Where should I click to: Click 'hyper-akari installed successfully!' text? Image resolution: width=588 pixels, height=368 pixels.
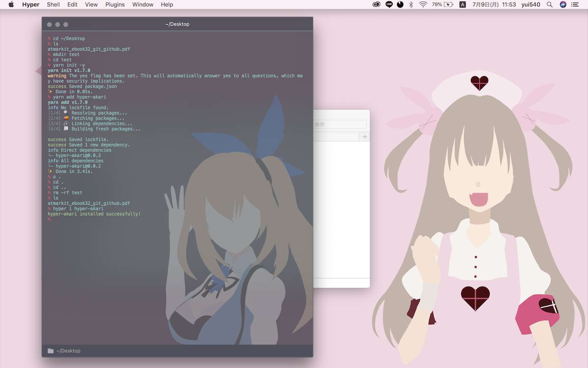pos(94,214)
